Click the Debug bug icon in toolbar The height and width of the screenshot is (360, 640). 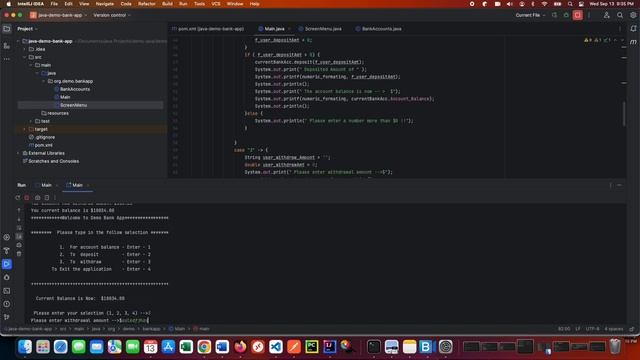point(566,15)
